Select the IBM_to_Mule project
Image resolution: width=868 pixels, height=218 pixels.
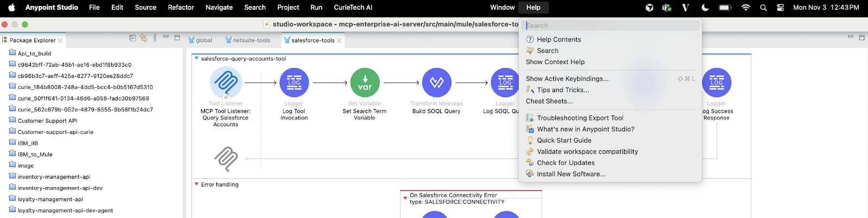coord(31,154)
